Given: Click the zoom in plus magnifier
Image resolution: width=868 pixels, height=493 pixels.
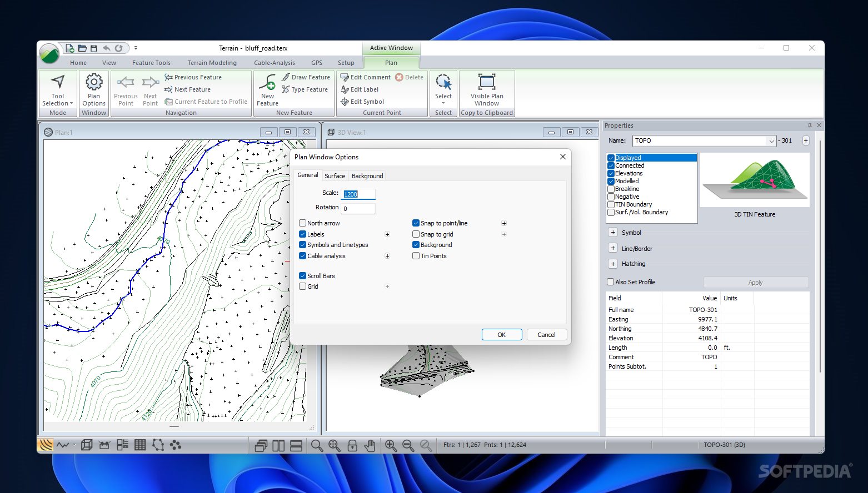Looking at the screenshot, I should (x=391, y=445).
